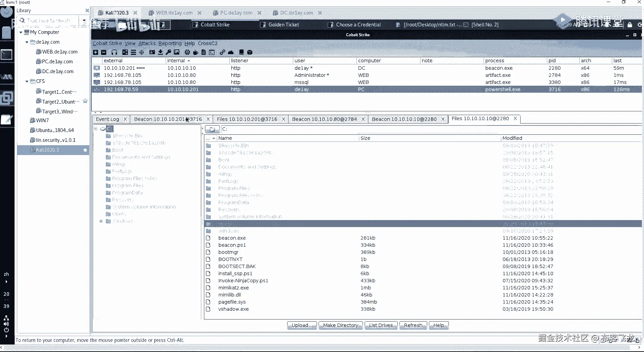Switch to Files 10.10.10.201@3716 tab
This screenshot has width=644, height=352.
point(251,119)
